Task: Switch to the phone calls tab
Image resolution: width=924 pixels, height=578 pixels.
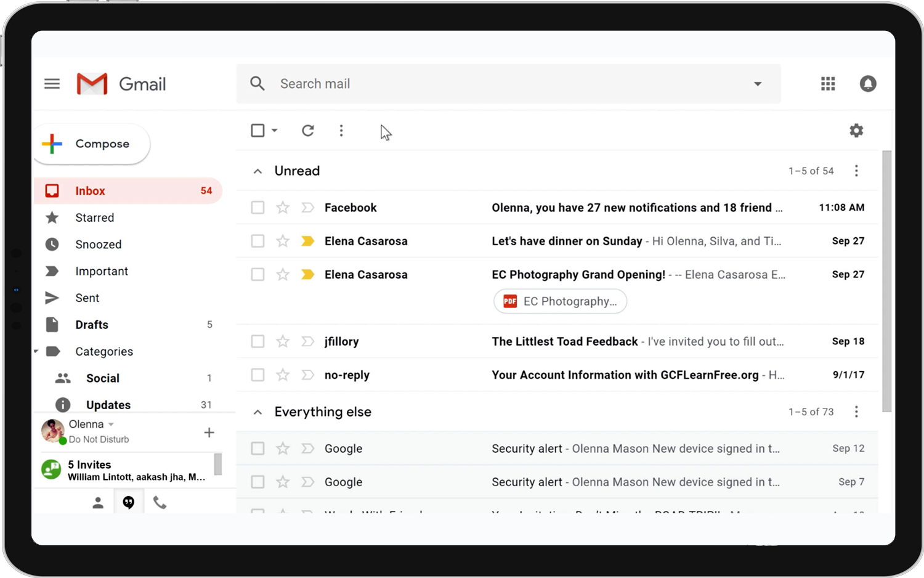Action: 160,503
